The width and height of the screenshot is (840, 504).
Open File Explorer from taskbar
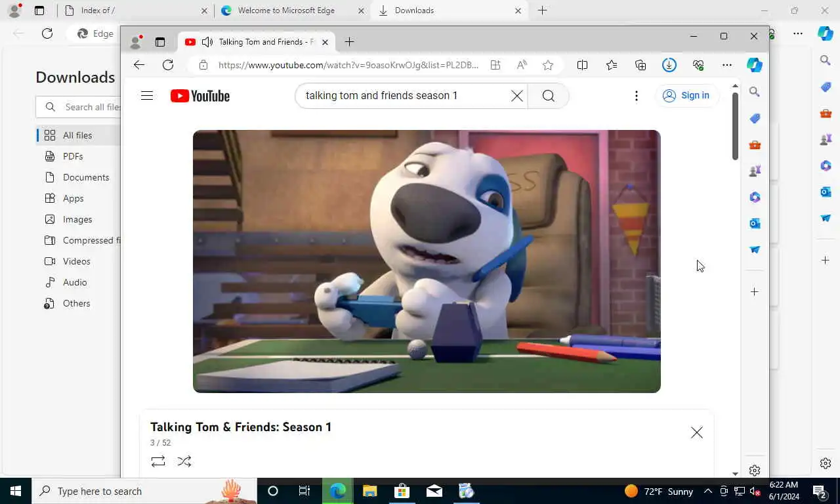(370, 491)
